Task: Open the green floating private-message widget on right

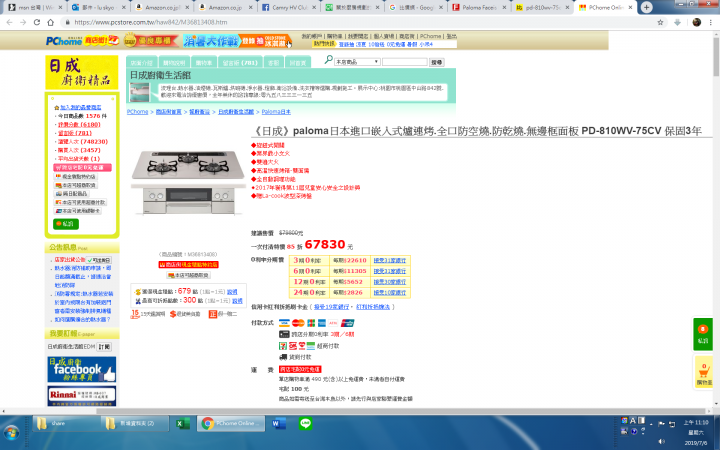Action: pyautogui.click(x=703, y=334)
